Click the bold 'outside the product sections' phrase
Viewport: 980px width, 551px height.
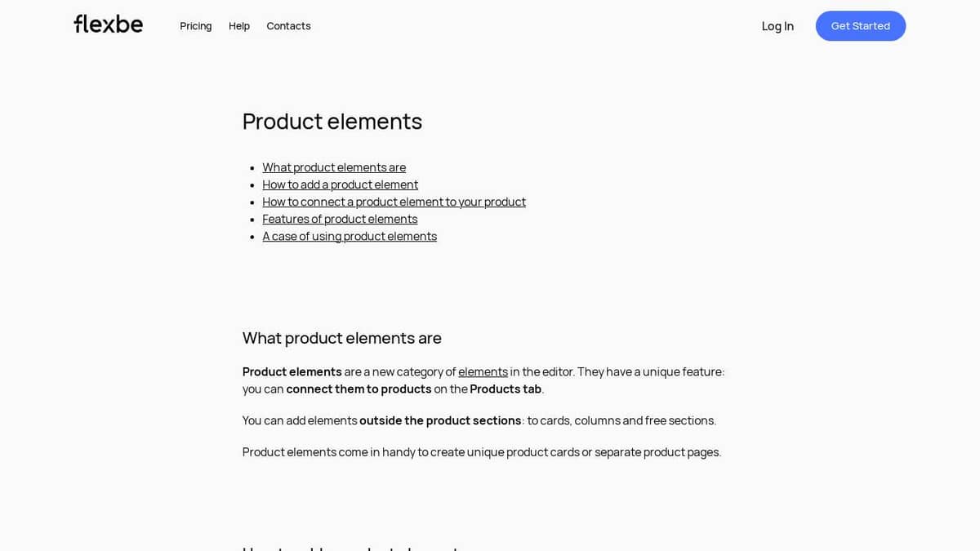440,420
